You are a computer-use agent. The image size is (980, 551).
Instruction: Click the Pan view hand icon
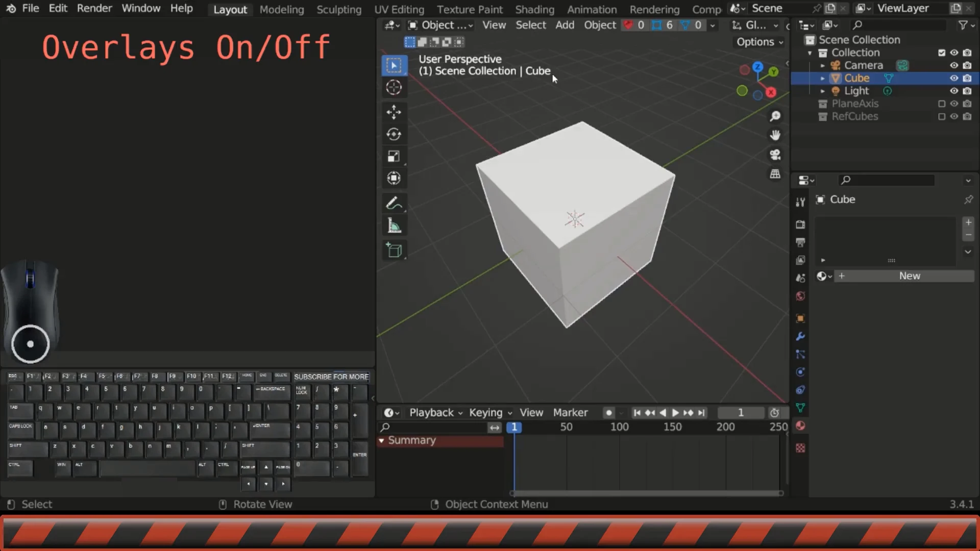pos(775,135)
